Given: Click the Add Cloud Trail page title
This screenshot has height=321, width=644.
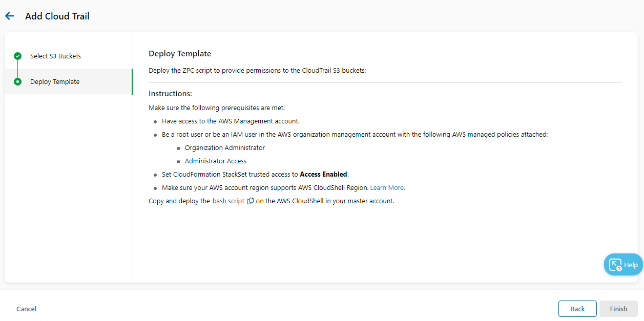Looking at the screenshot, I should tap(57, 16).
